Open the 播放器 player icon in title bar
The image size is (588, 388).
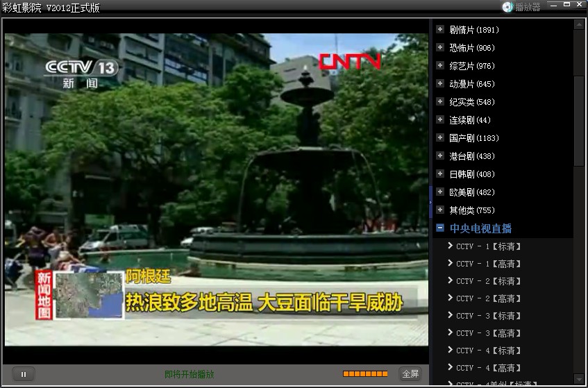[x=521, y=7]
